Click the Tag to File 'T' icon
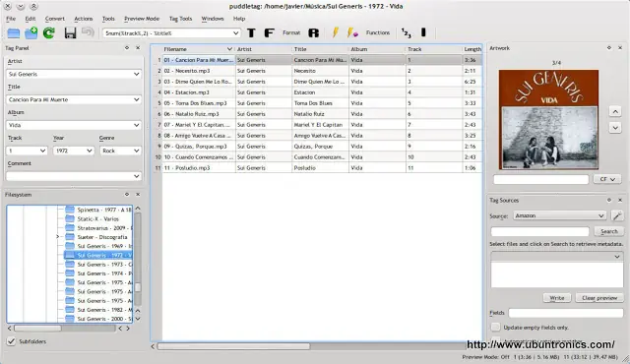This screenshot has width=630, height=364. (x=251, y=32)
